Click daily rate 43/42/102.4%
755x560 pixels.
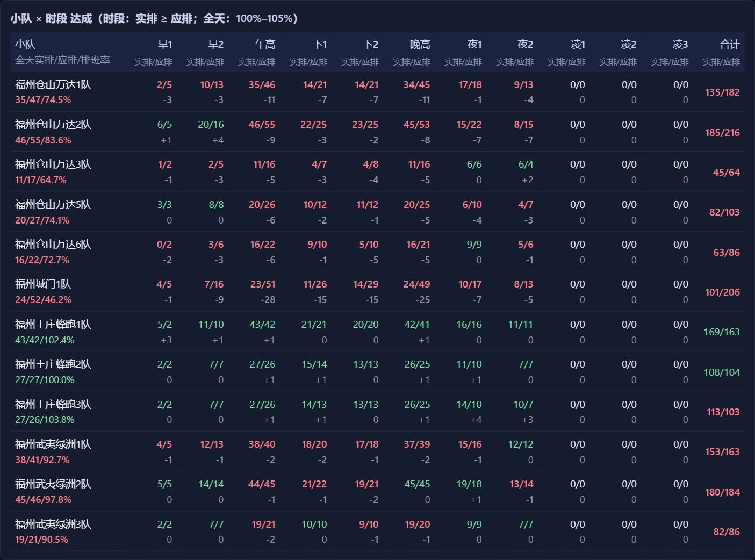45,340
